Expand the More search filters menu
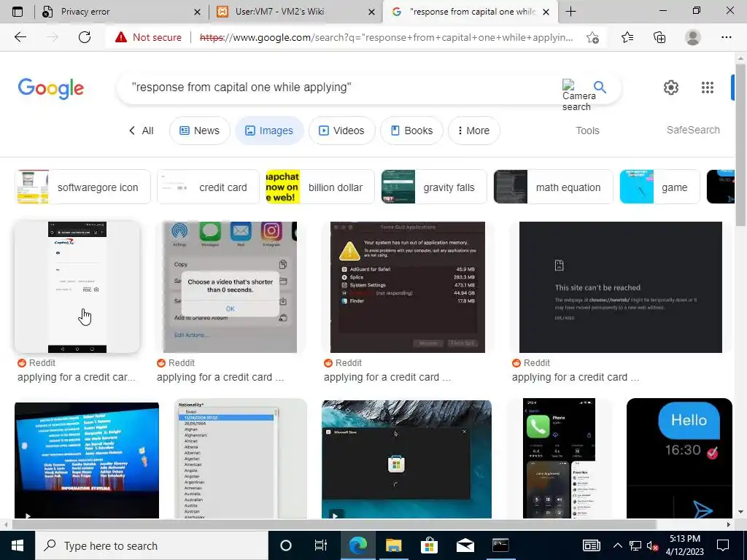The width and height of the screenshot is (747, 560). pyautogui.click(x=474, y=131)
